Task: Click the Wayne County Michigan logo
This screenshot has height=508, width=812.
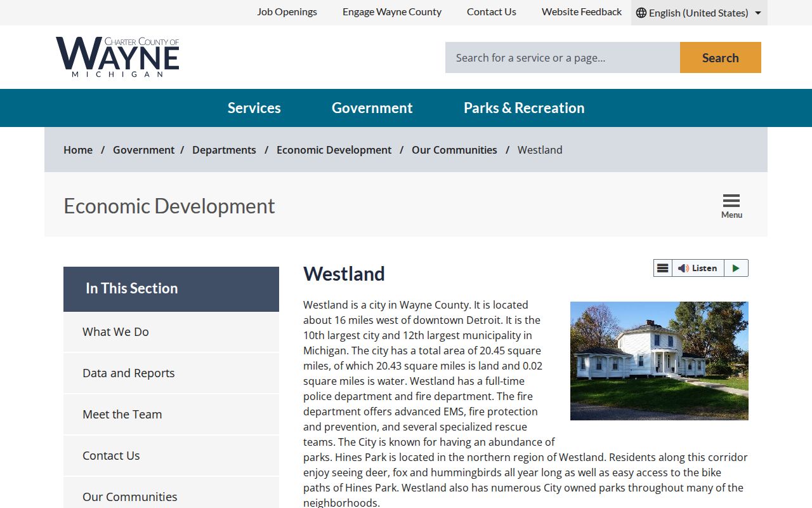Action: 117,57
